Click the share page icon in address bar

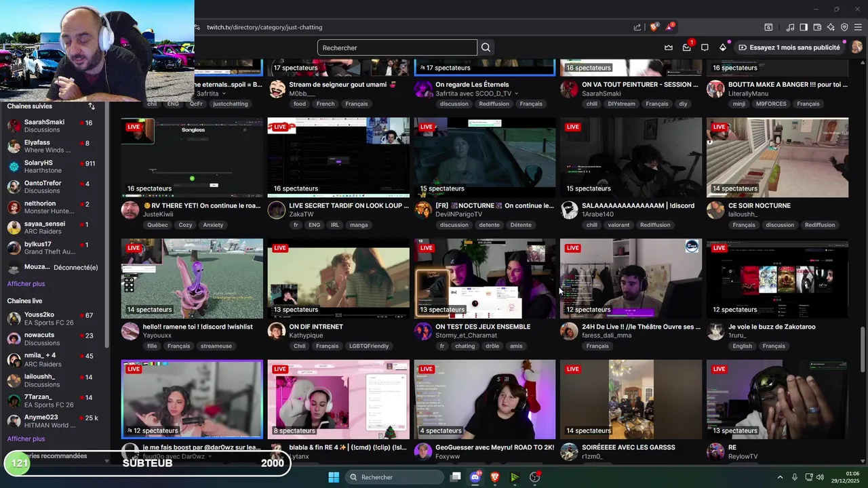[637, 27]
